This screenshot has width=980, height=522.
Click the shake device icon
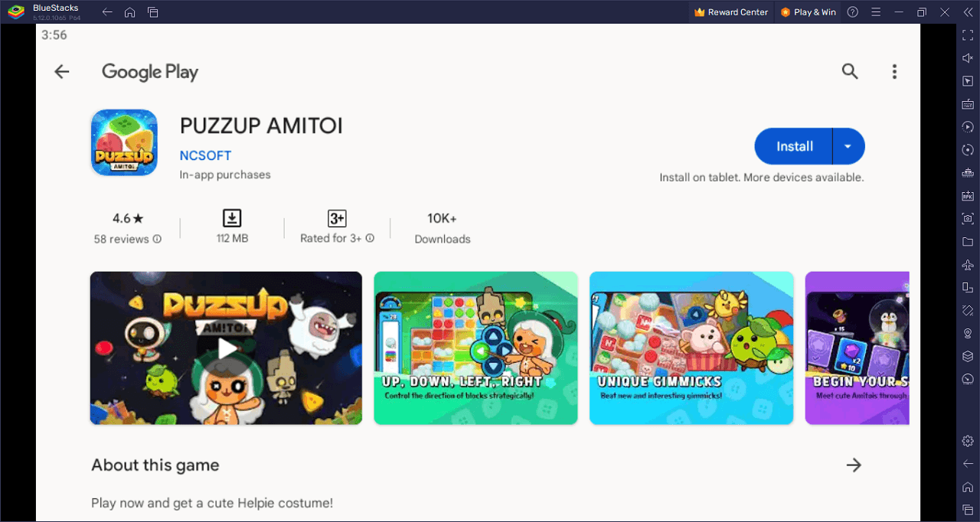click(x=968, y=311)
